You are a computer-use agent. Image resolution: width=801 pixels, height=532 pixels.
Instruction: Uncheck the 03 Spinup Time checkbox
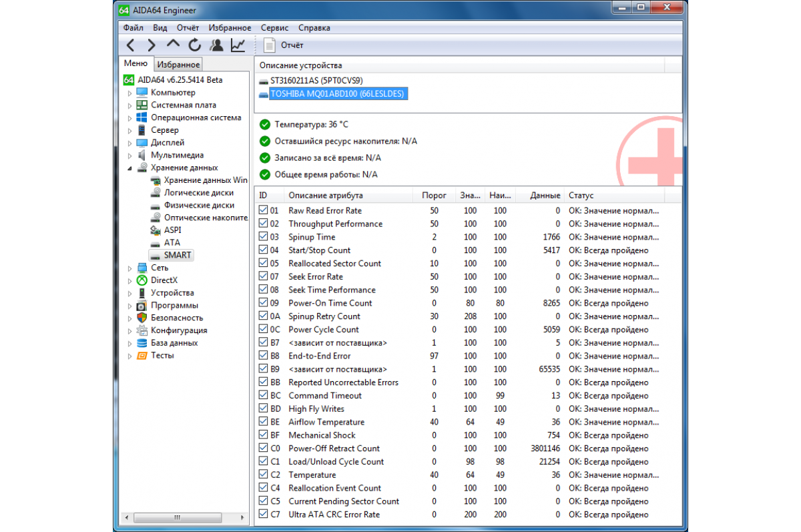[x=263, y=237]
